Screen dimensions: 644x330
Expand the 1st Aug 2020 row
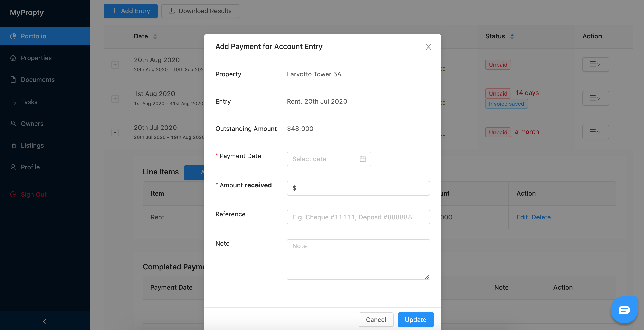115,99
